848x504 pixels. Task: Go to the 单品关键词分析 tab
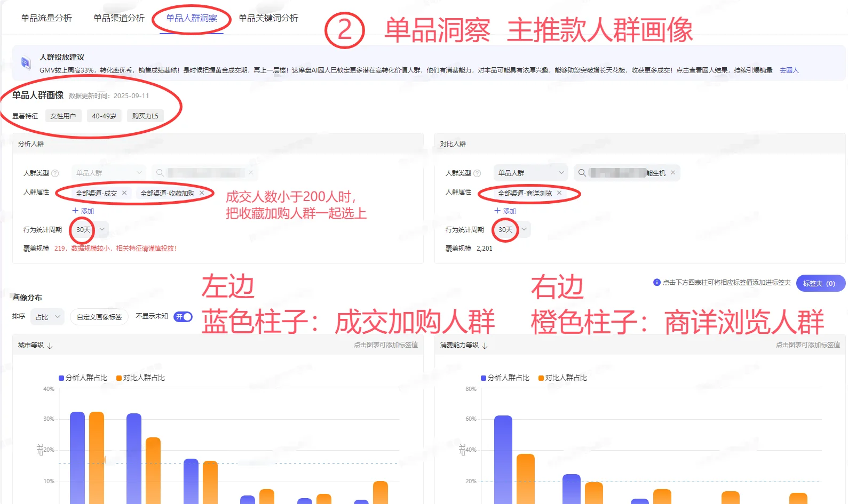[268, 18]
